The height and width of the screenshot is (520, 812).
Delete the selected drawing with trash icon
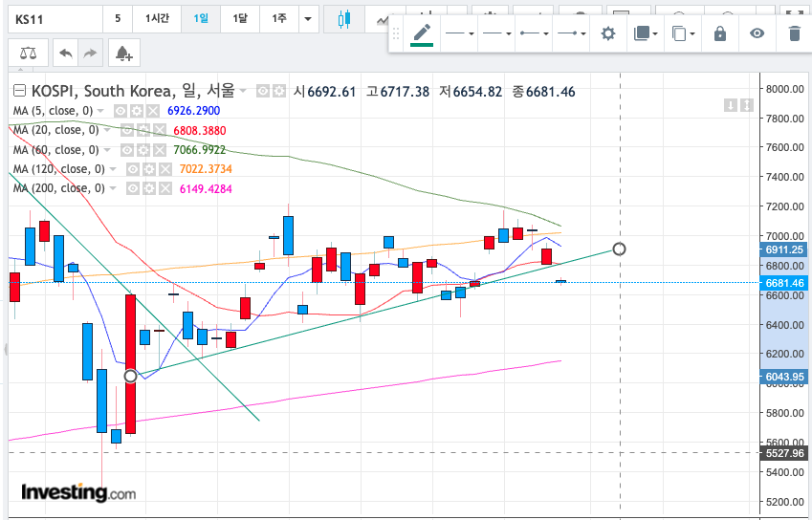(794, 34)
